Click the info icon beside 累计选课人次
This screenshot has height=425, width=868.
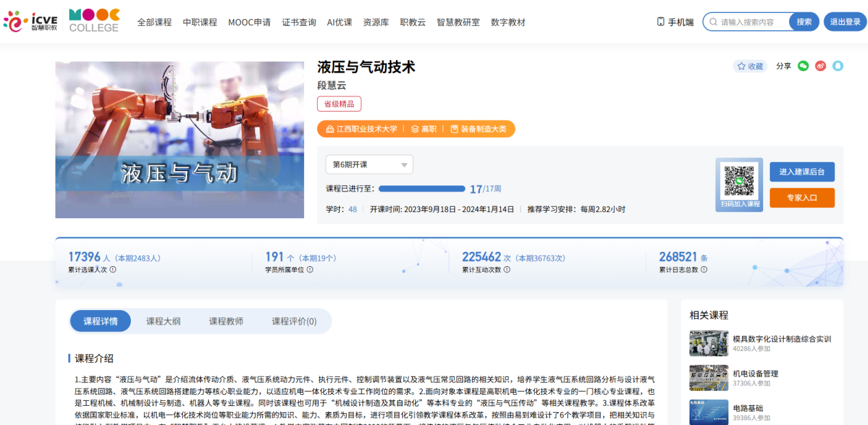pos(113,270)
